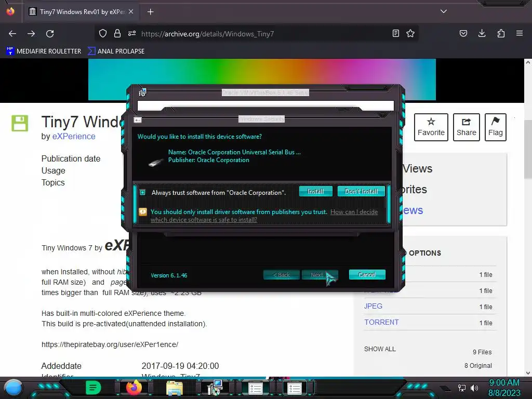Click the Firefox View icon
The image size is (532, 399).
click(10, 11)
